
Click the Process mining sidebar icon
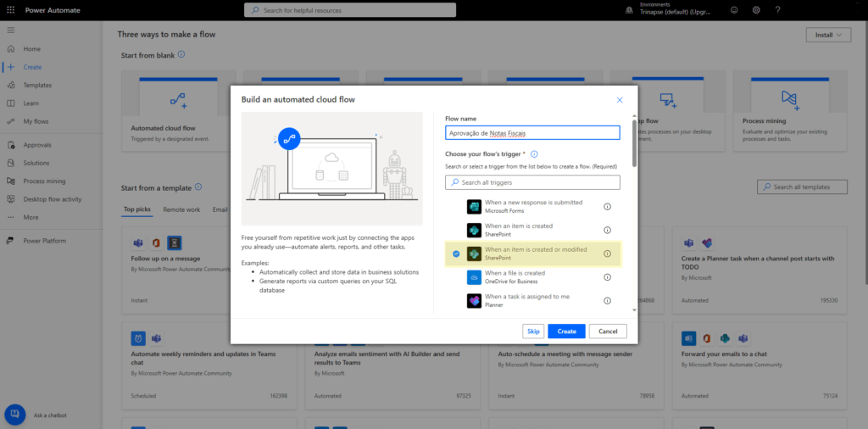pyautogui.click(x=11, y=181)
